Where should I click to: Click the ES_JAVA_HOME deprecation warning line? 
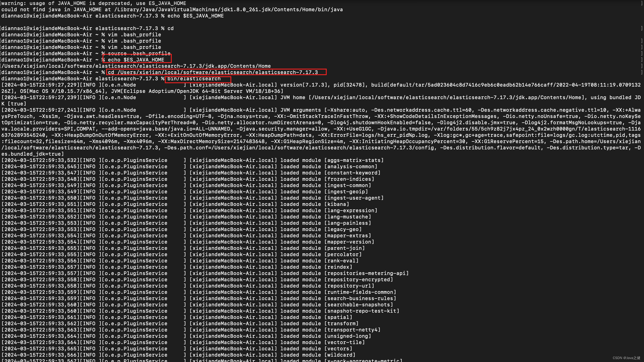94,3
